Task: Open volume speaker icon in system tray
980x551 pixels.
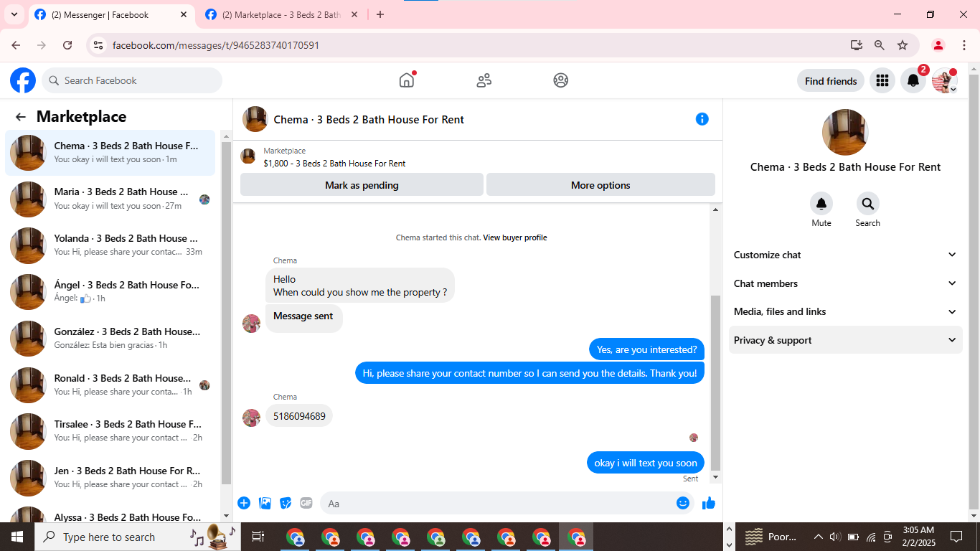Action: (x=834, y=537)
